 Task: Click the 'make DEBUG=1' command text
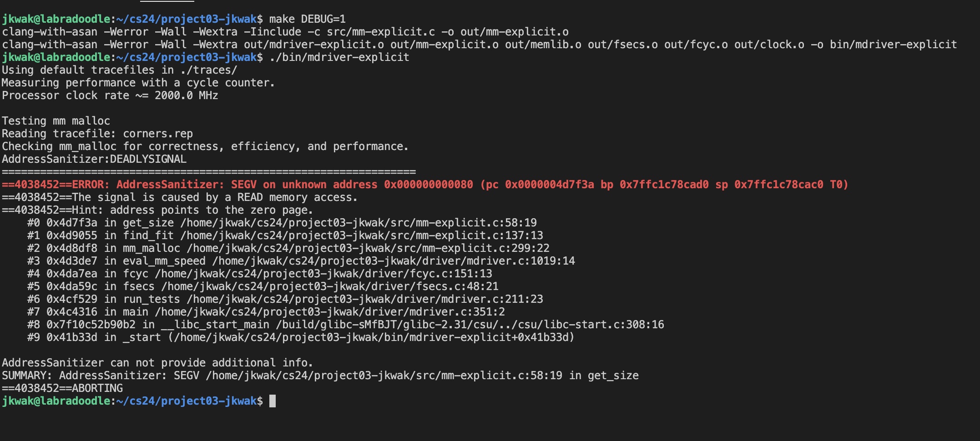point(308,19)
